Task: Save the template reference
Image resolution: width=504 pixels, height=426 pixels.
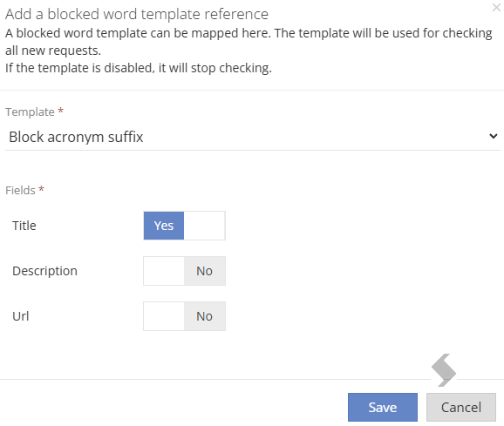Action: click(383, 408)
